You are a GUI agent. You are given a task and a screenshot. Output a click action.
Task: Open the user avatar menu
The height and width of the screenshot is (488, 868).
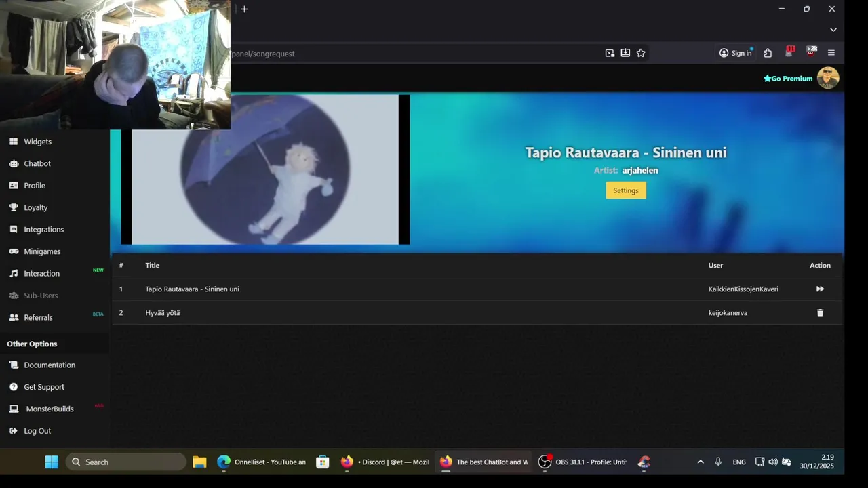(x=828, y=78)
